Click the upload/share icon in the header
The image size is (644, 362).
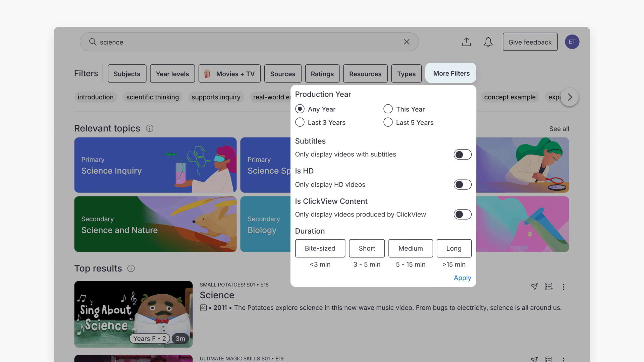click(467, 42)
